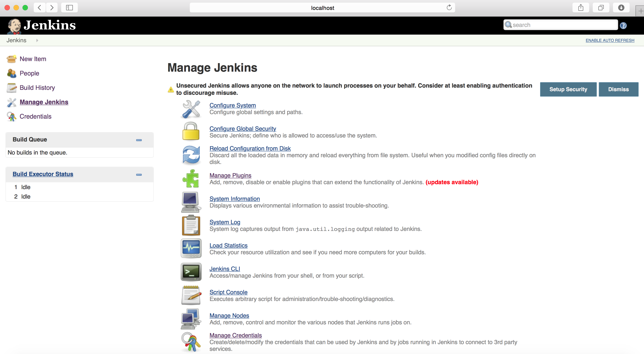The image size is (644, 354).
Task: Dismiss the security warning
Action: 618,89
